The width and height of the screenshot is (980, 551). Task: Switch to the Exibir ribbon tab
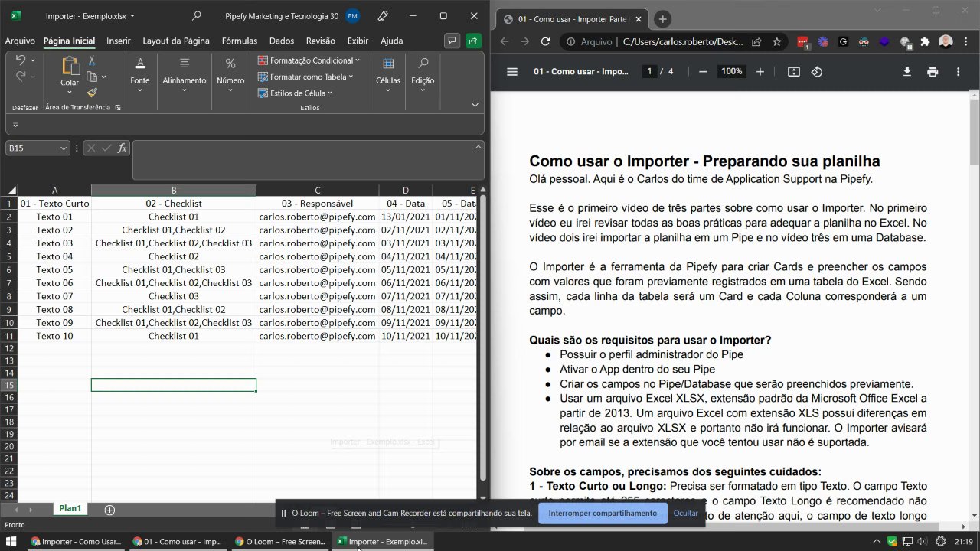click(358, 41)
